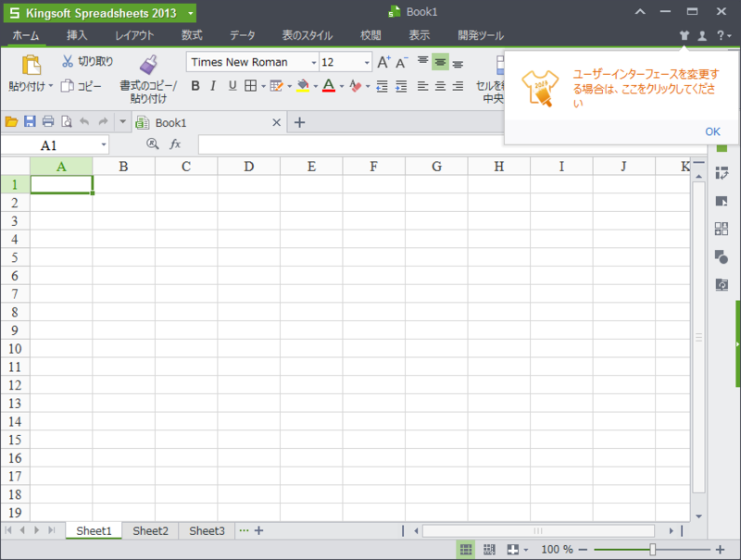Image resolution: width=741 pixels, height=560 pixels.
Task: Open the Times New Roman font dropdown
Action: pos(314,62)
